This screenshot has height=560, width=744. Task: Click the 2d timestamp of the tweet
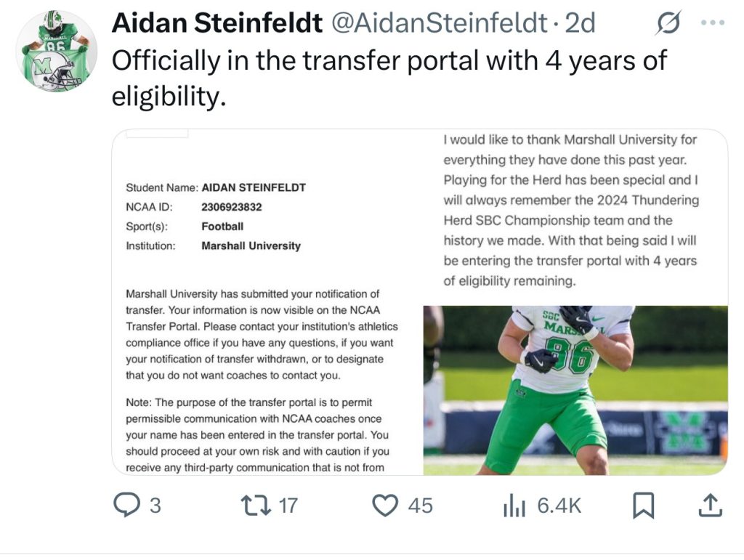(580, 23)
